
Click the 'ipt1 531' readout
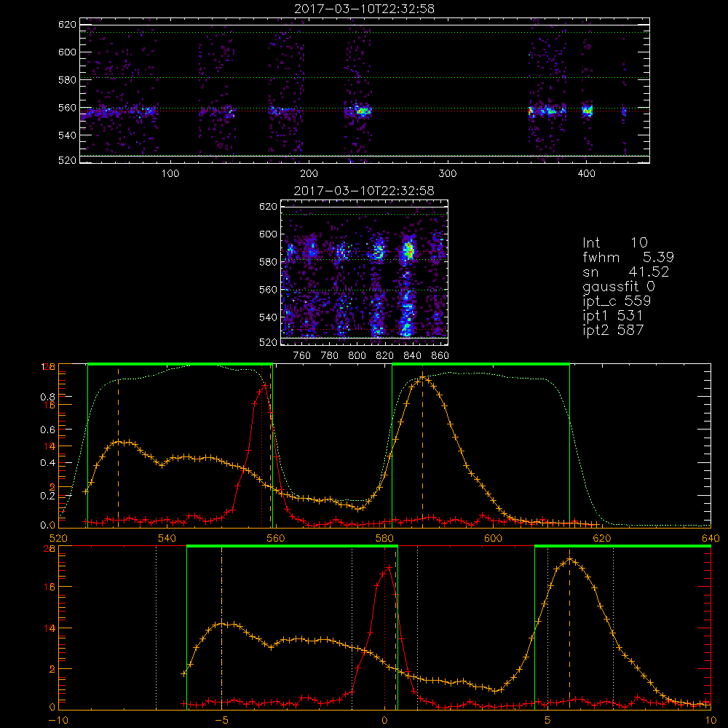pyautogui.click(x=613, y=316)
